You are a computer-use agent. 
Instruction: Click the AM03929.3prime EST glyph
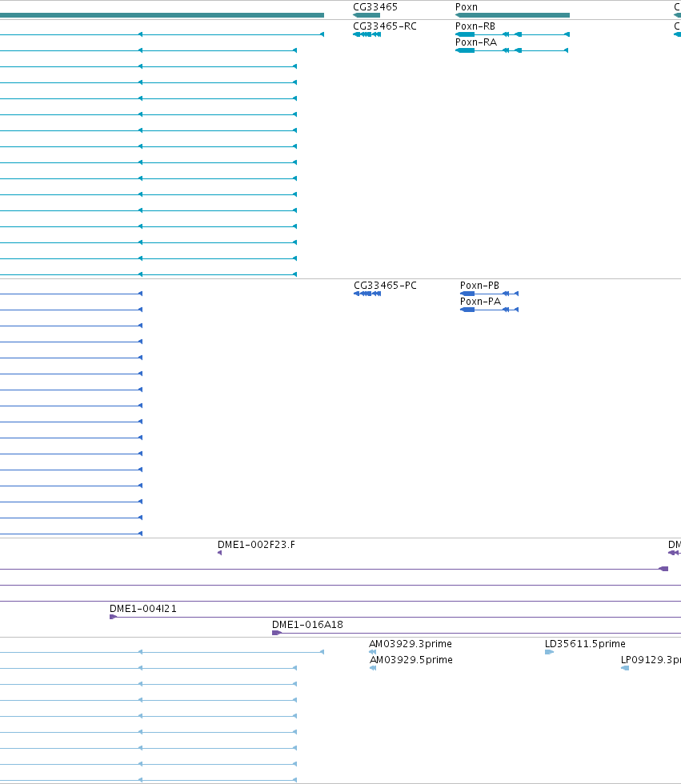coord(372,652)
